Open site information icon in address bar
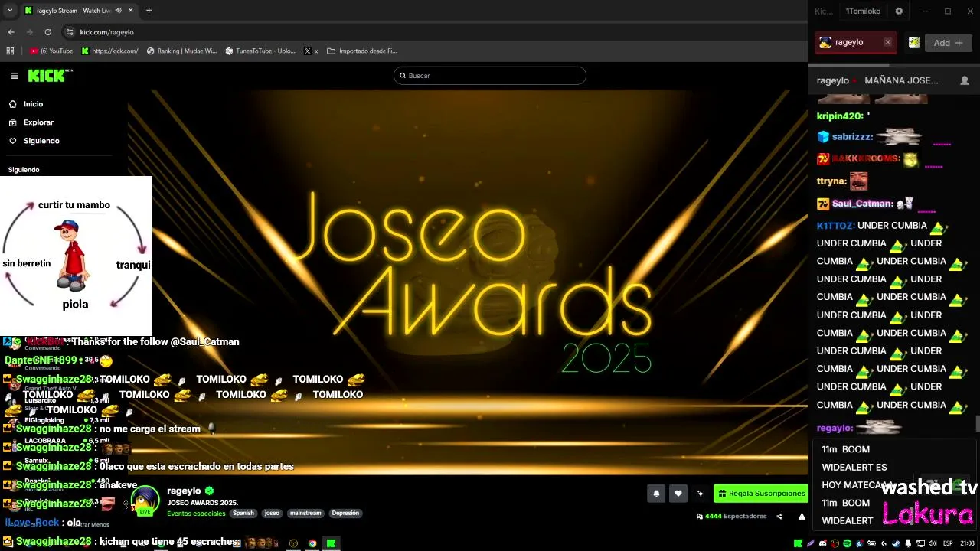This screenshot has width=980, height=551. (70, 32)
